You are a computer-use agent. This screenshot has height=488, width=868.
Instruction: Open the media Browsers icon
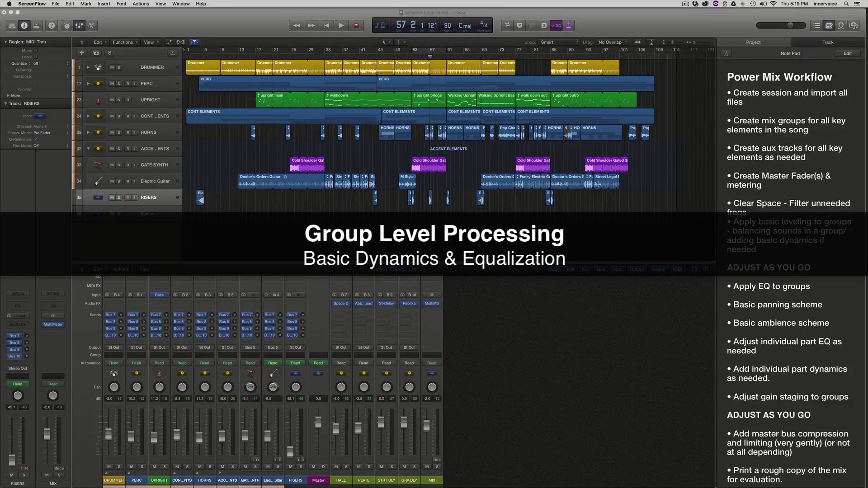coord(854,26)
